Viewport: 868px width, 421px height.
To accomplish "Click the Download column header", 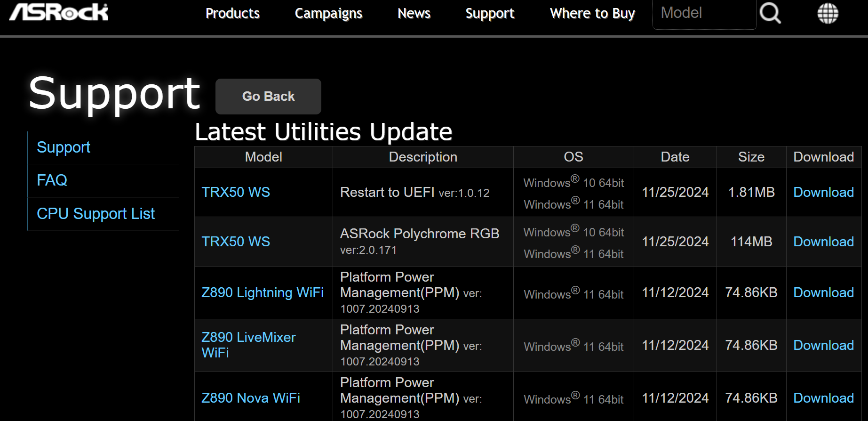I will point(823,157).
